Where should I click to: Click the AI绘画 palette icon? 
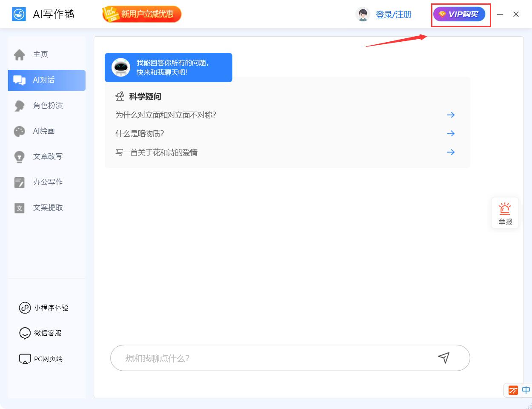20,131
